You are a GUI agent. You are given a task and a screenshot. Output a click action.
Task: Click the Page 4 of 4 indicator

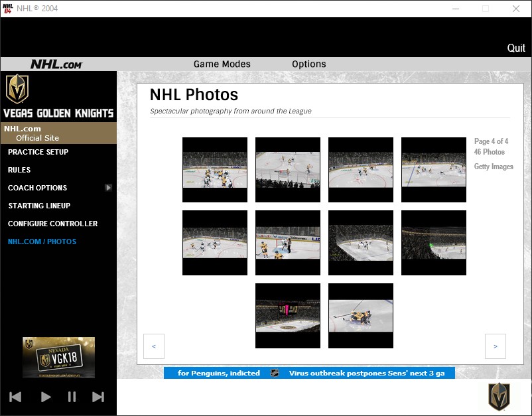tap(491, 141)
